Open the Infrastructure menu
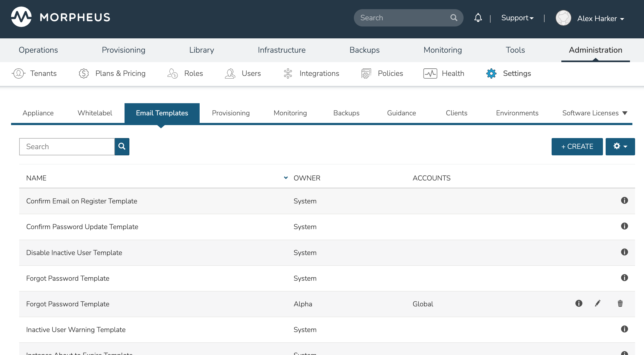The width and height of the screenshot is (644, 355). pos(281,50)
